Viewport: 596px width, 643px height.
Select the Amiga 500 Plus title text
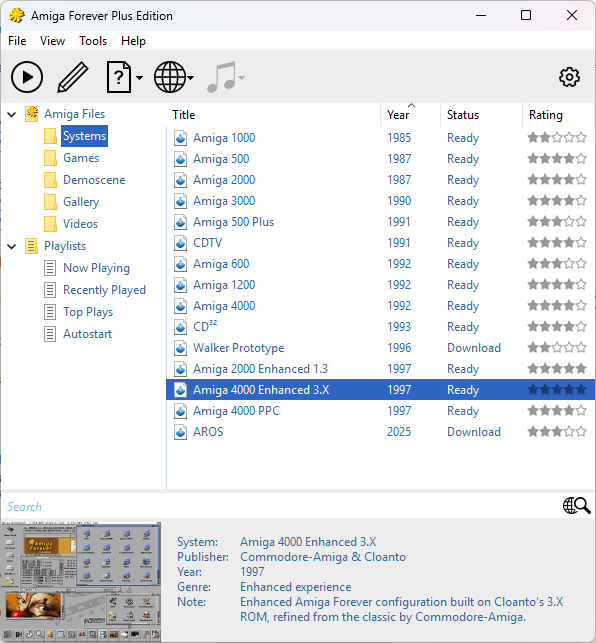point(233,222)
